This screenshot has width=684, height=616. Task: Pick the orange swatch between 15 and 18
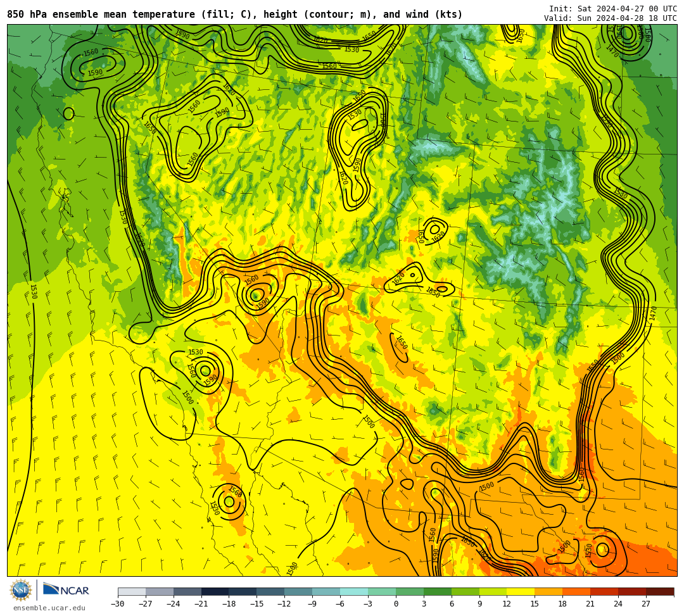pos(548,591)
